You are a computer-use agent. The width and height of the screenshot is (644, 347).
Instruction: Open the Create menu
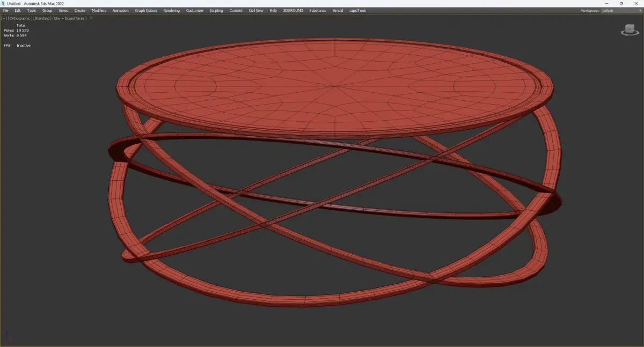(x=79, y=10)
